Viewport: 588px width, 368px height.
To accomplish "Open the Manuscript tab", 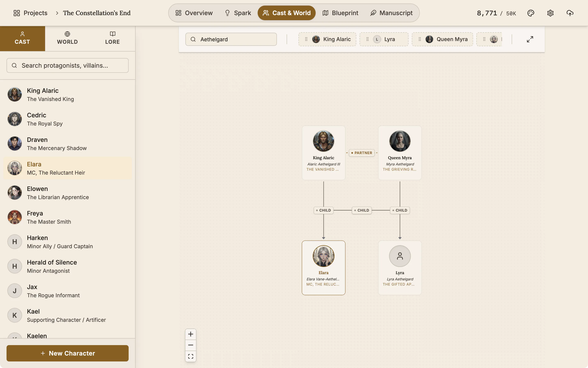I will [x=391, y=13].
